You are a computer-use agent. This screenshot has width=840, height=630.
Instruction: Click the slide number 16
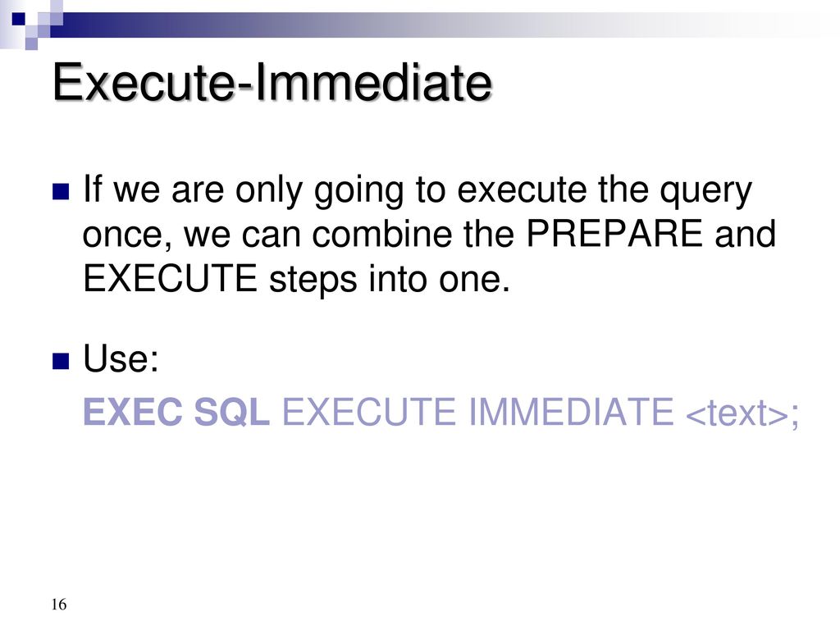pyautogui.click(x=59, y=605)
